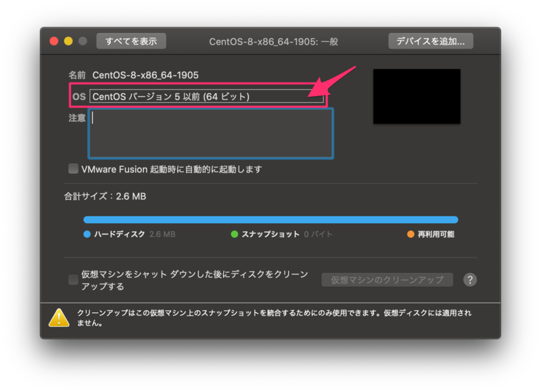541x392 pixels.
Task: Click the ハードディスク 2.6 MB label
Action: tap(135, 235)
